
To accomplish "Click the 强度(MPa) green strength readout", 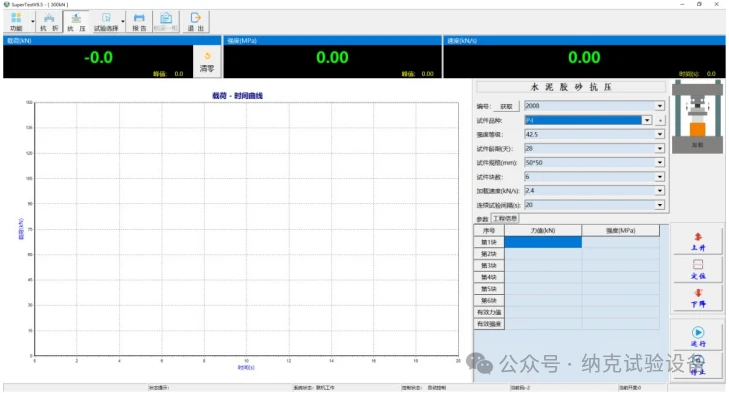I will tap(332, 58).
